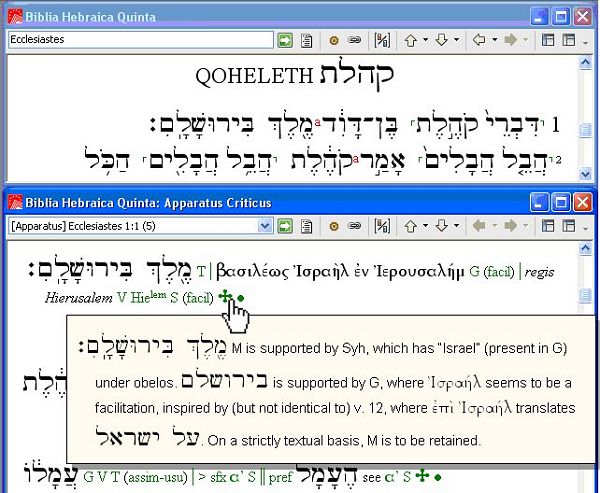Screen dimensions: 600x493
Task: Click the 'G (facil)' siglum in apparatus
Action: [491, 272]
